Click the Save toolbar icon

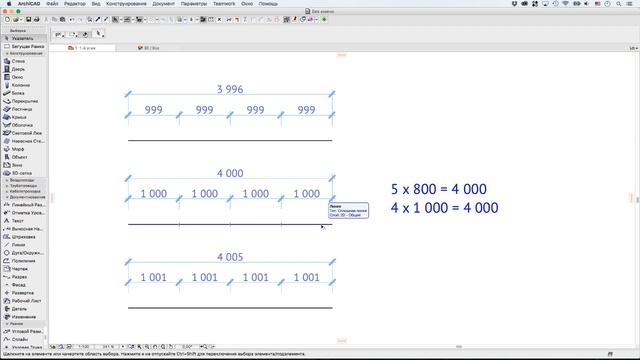click(x=29, y=20)
